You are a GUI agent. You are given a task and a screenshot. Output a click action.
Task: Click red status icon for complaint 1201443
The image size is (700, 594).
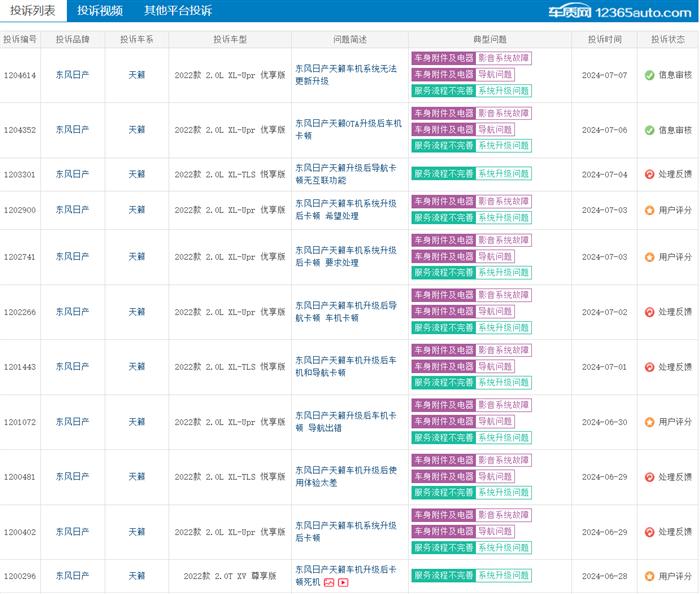tap(650, 367)
